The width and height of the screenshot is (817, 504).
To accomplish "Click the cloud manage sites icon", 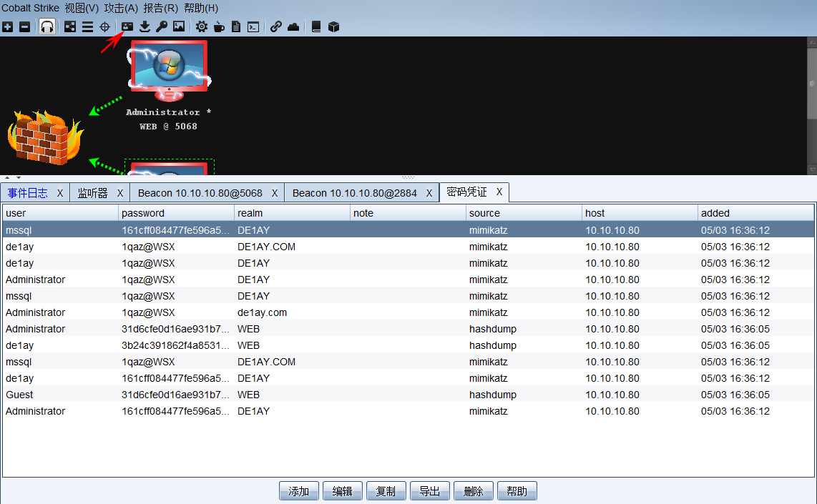I will tap(293, 27).
